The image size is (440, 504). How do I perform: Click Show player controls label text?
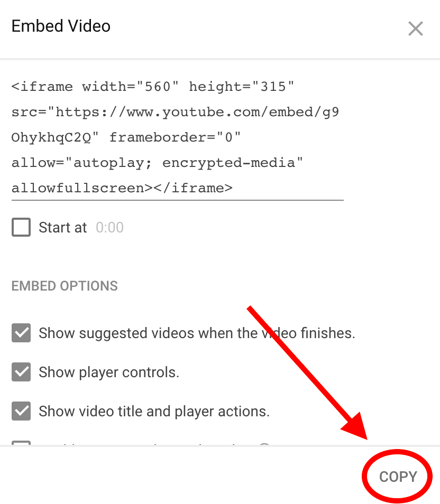click(109, 372)
